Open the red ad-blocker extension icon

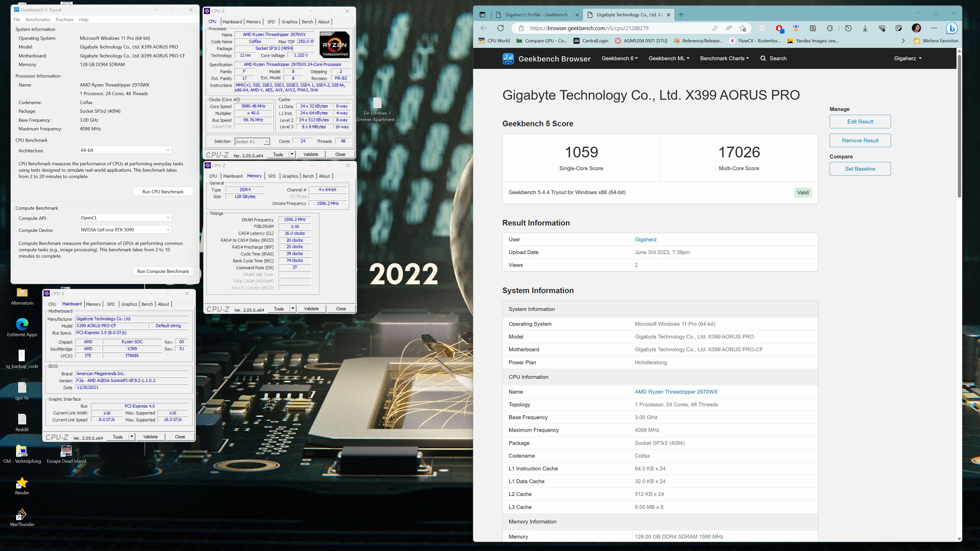779,29
